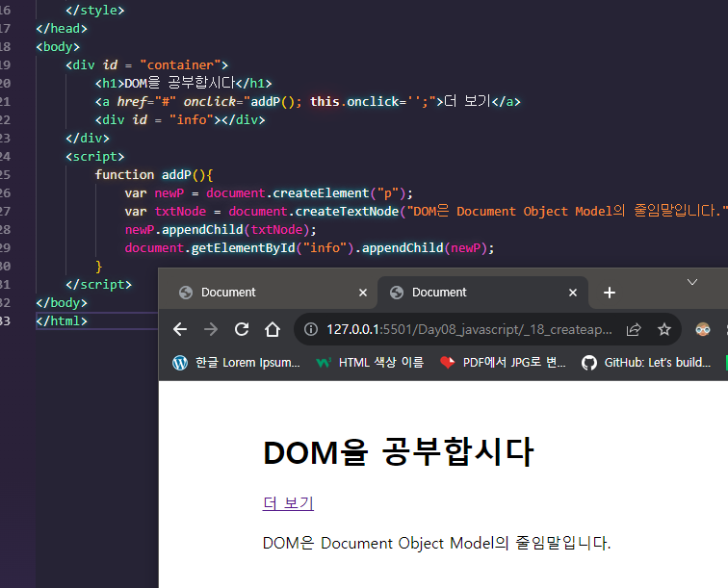This screenshot has width=728, height=588.
Task: Reload the current page
Action: pos(242,329)
